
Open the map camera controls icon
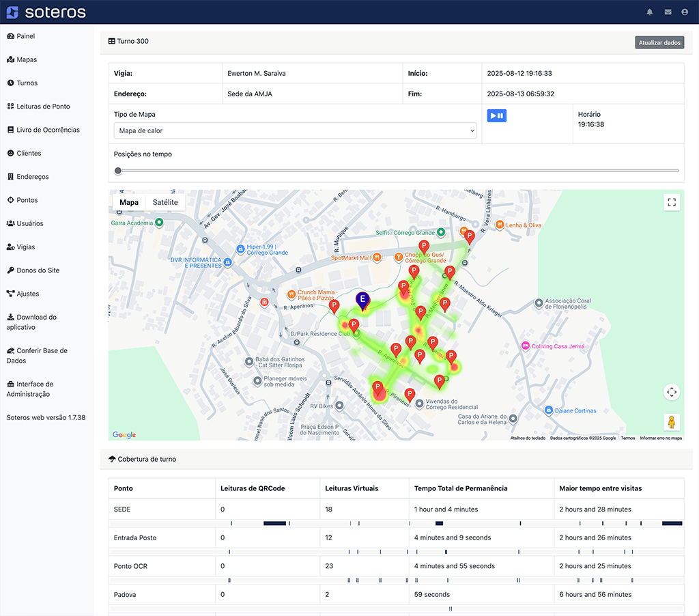click(x=672, y=392)
